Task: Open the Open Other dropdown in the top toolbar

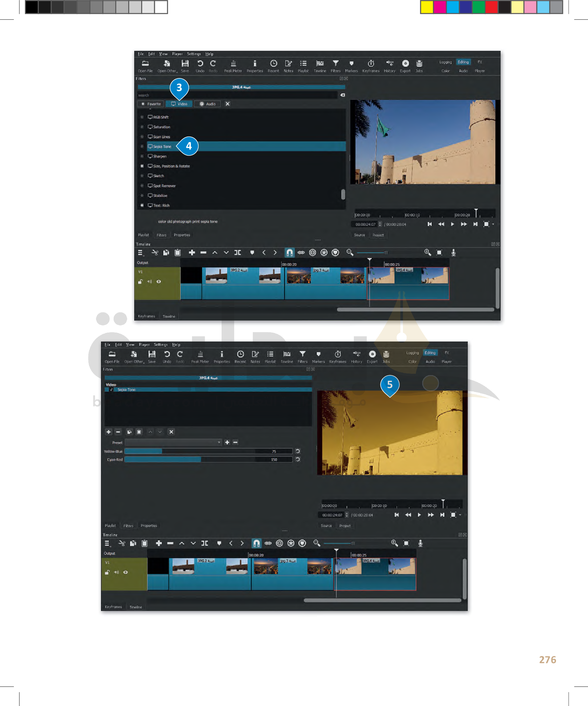Action: (x=167, y=66)
